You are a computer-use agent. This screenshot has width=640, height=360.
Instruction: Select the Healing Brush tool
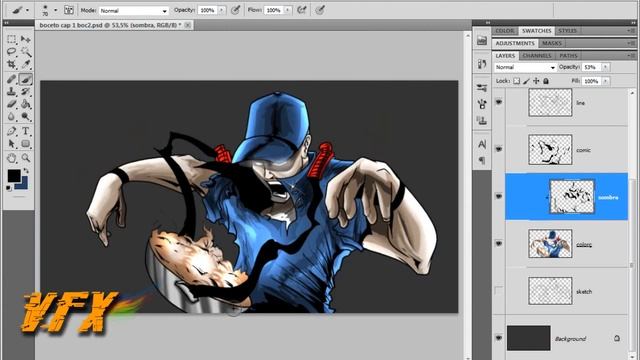click(11, 79)
